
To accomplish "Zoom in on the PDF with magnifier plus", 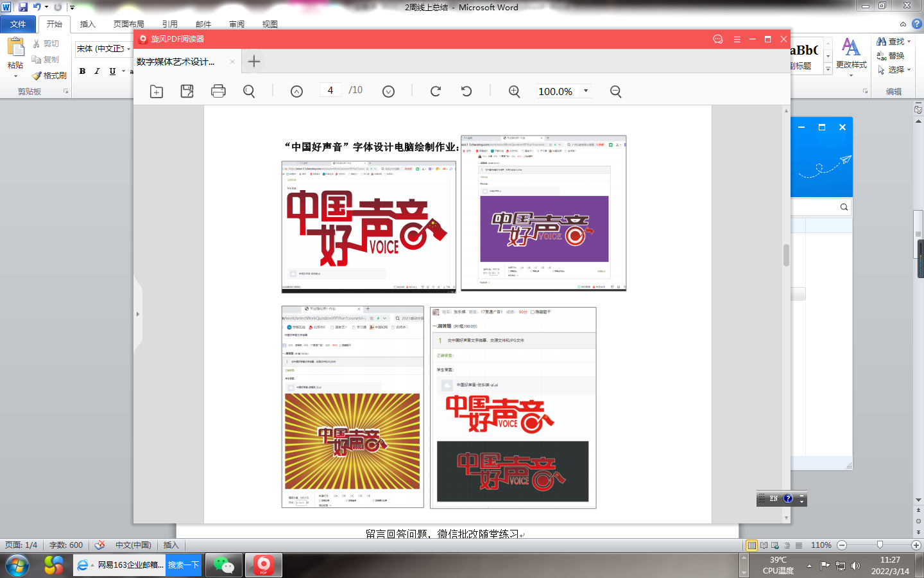I will click(x=514, y=91).
